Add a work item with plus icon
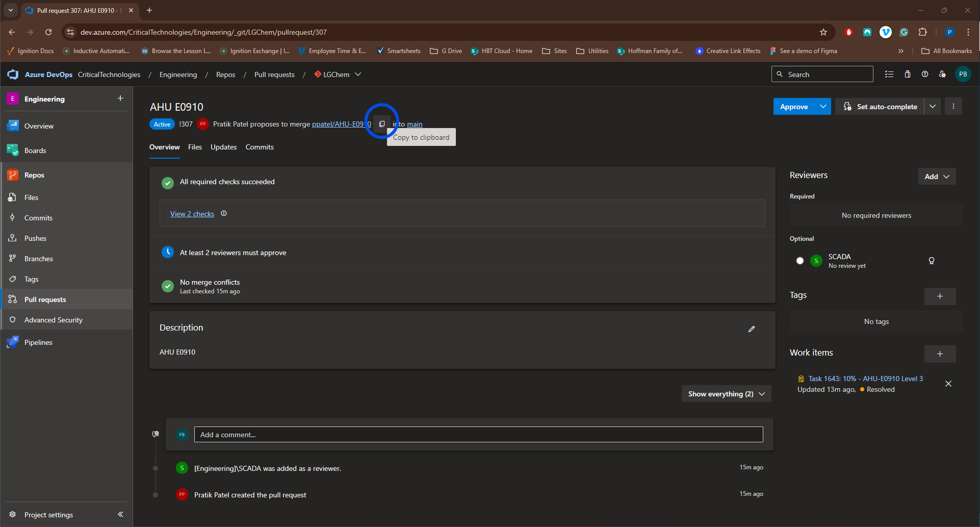980x527 pixels. [940, 354]
